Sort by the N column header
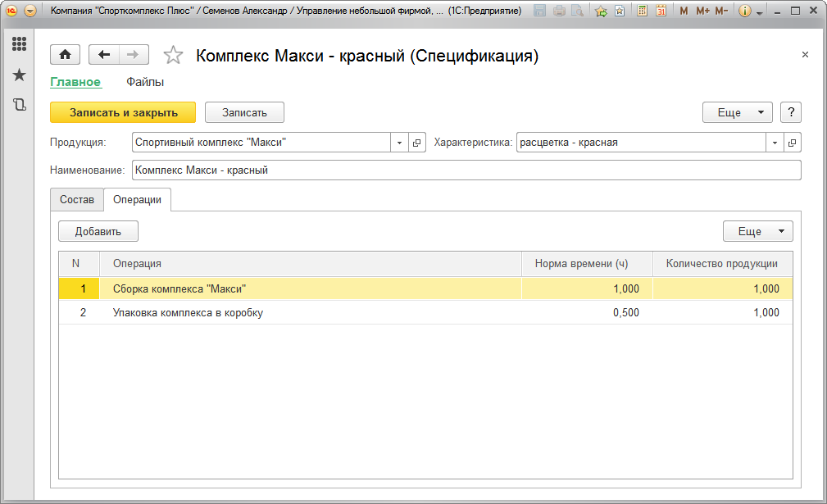The height and width of the screenshot is (504, 827). click(79, 264)
